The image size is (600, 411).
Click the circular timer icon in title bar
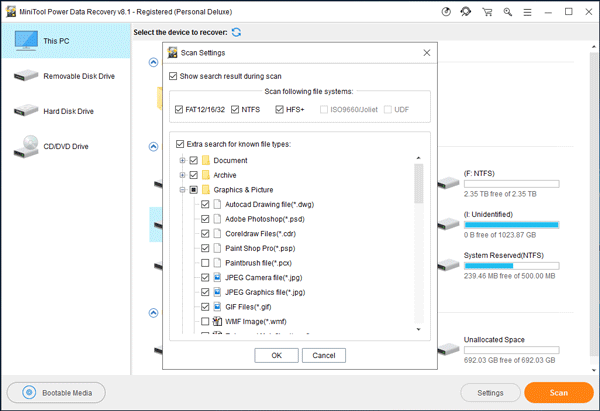click(x=446, y=12)
